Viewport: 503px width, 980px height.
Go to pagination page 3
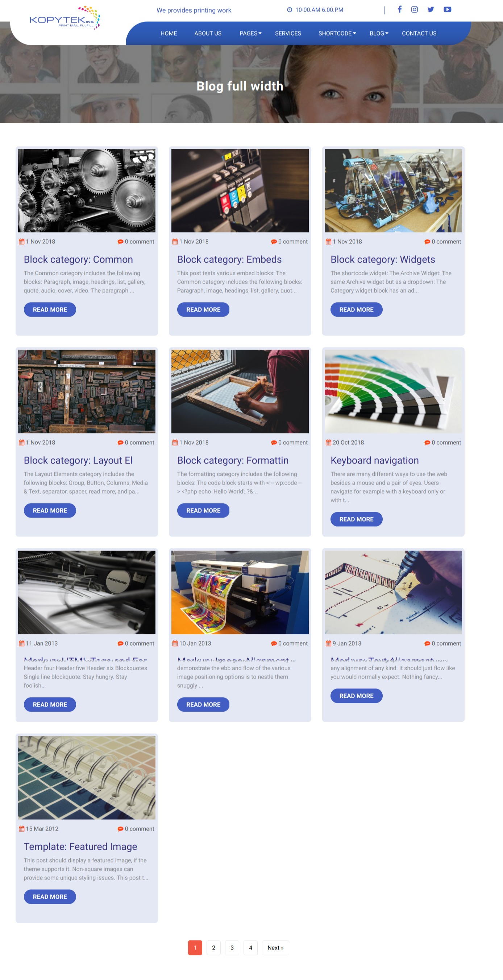[x=232, y=948]
